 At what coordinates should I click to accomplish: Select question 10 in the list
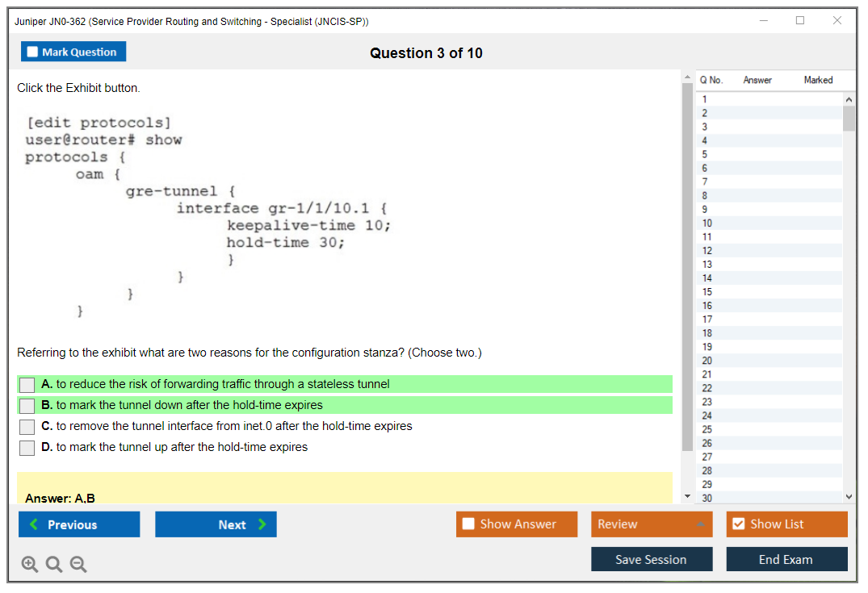707,223
